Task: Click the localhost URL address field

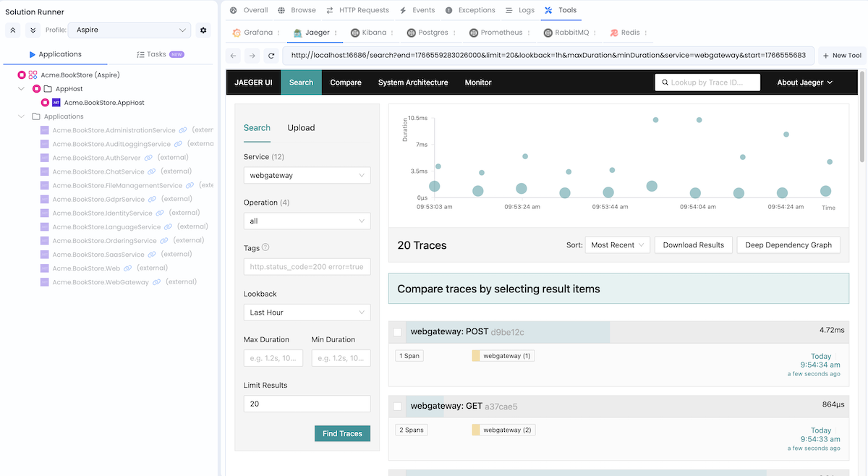Action: point(548,55)
